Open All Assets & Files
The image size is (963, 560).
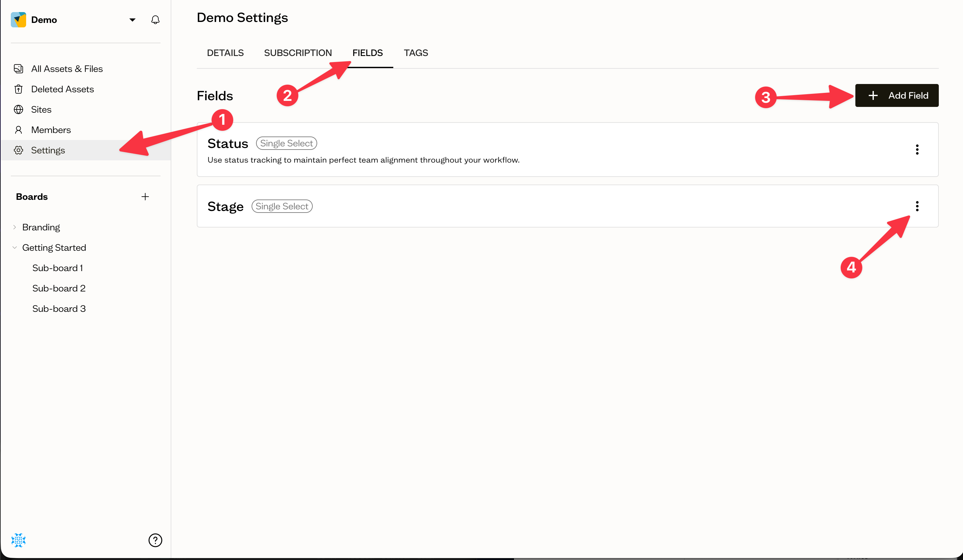point(67,69)
